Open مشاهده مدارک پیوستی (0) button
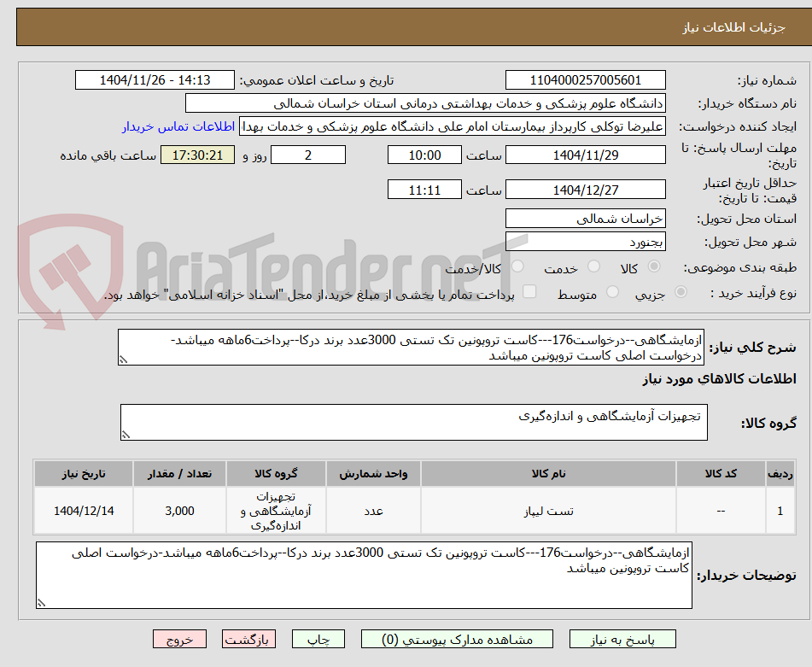 click(457, 640)
